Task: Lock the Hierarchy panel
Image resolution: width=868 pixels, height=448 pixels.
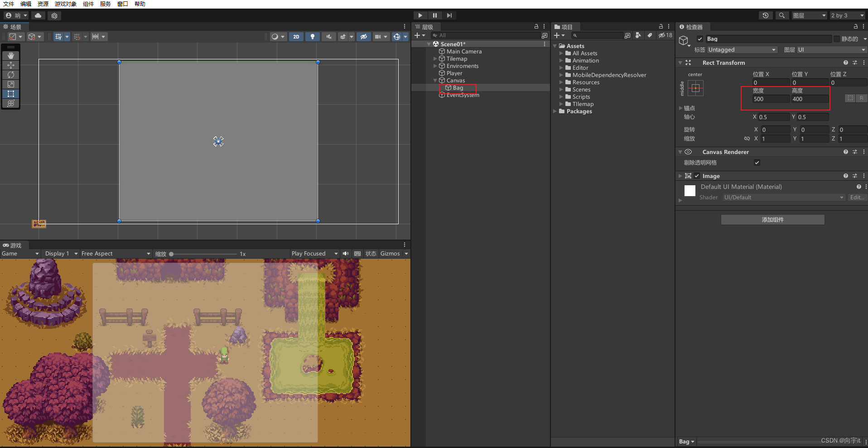Action: tap(536, 27)
